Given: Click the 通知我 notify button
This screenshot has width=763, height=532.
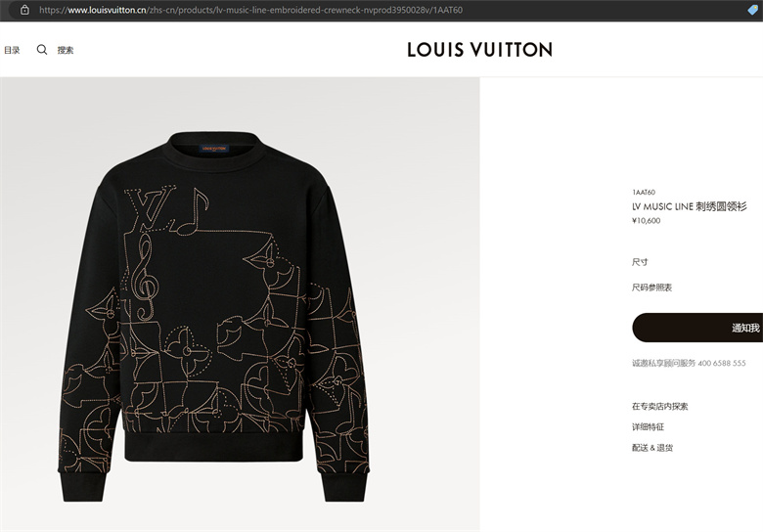Looking at the screenshot, I should click(x=697, y=328).
